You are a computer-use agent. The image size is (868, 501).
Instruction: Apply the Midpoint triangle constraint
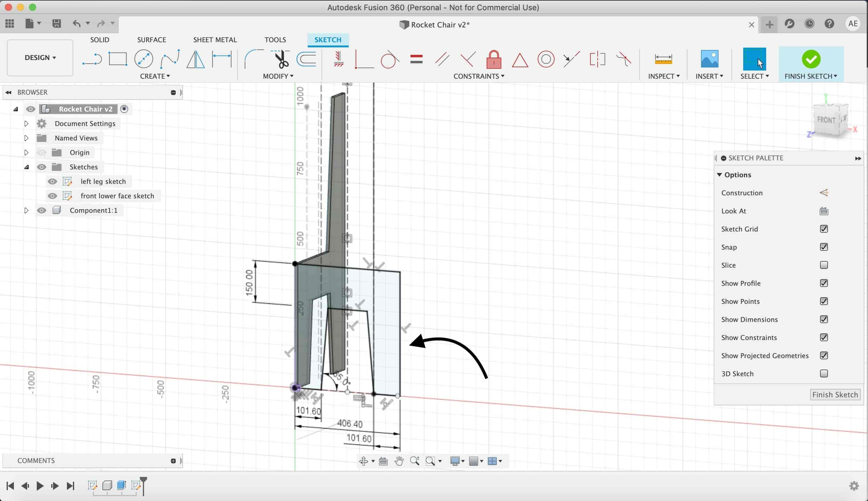(520, 60)
